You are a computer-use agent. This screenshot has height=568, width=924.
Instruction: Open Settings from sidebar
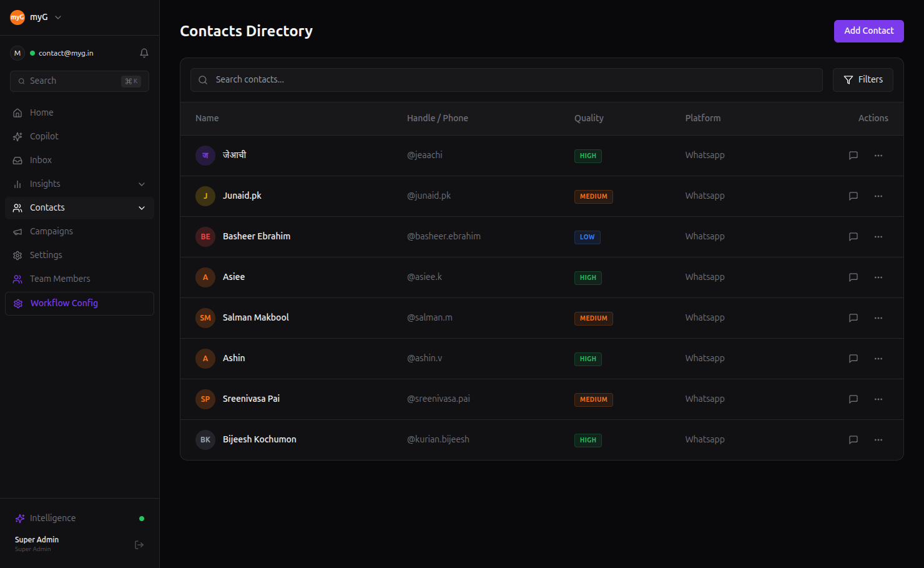coord(79,255)
